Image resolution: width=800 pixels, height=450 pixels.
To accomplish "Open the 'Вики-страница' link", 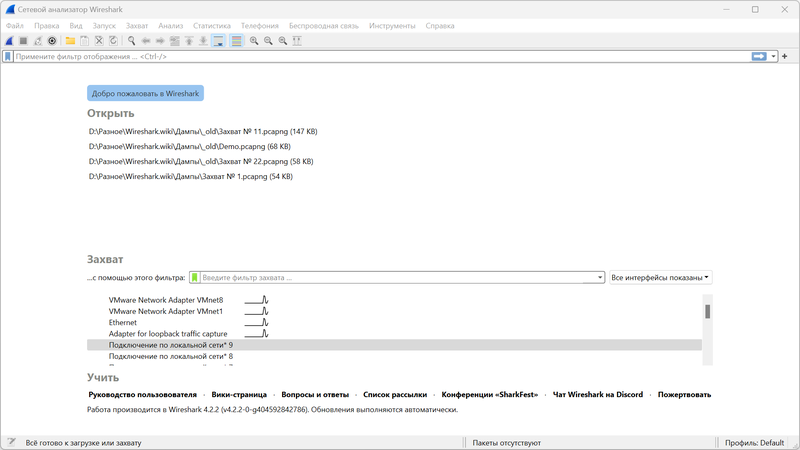I will (239, 394).
